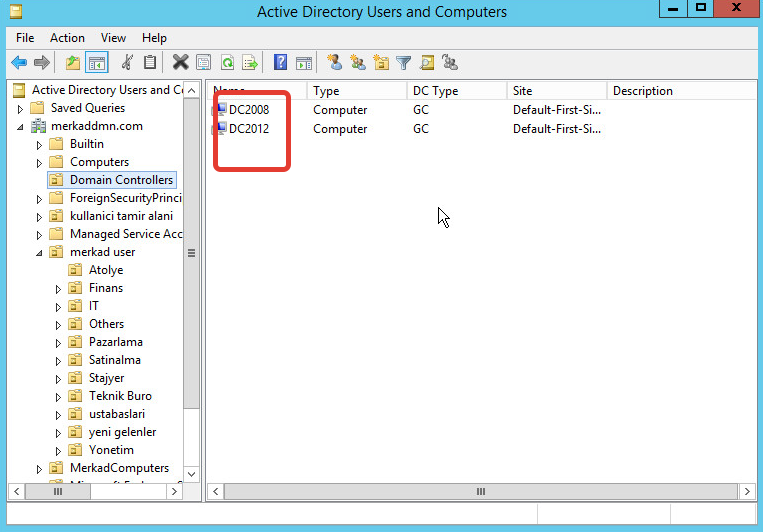
Task: Click the Copy clipboard icon
Action: click(150, 63)
